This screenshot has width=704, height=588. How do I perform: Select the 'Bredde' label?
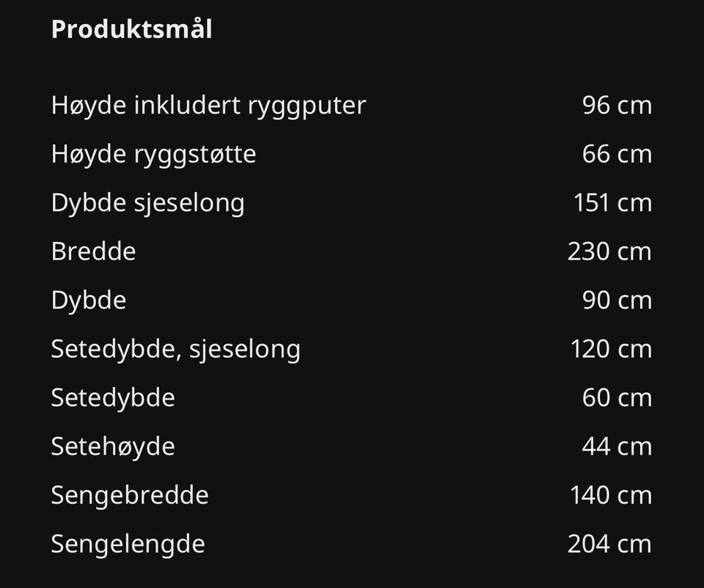[x=93, y=251]
